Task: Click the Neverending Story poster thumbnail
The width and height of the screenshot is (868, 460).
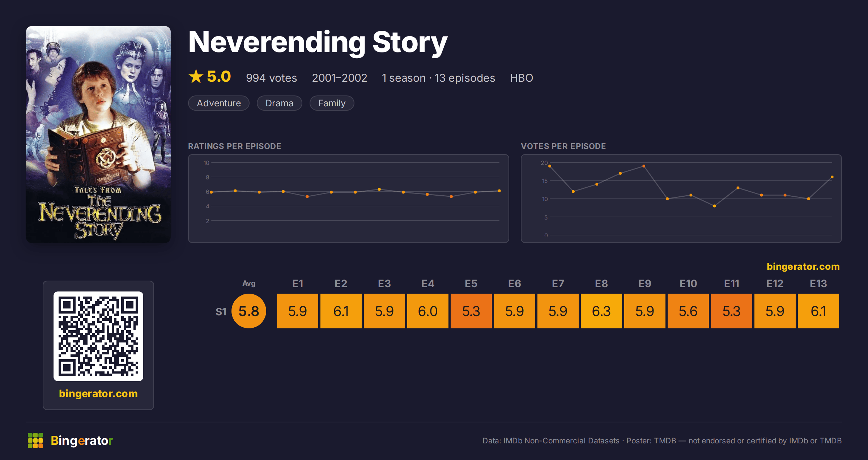Action: [98, 135]
